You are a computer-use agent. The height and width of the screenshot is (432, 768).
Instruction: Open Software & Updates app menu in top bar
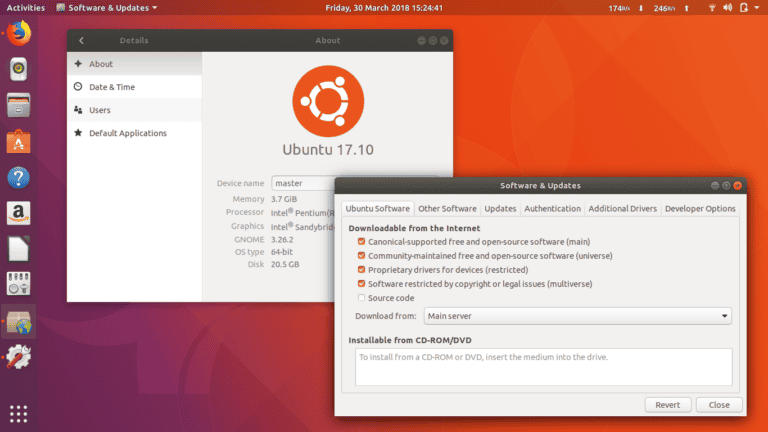coord(107,8)
